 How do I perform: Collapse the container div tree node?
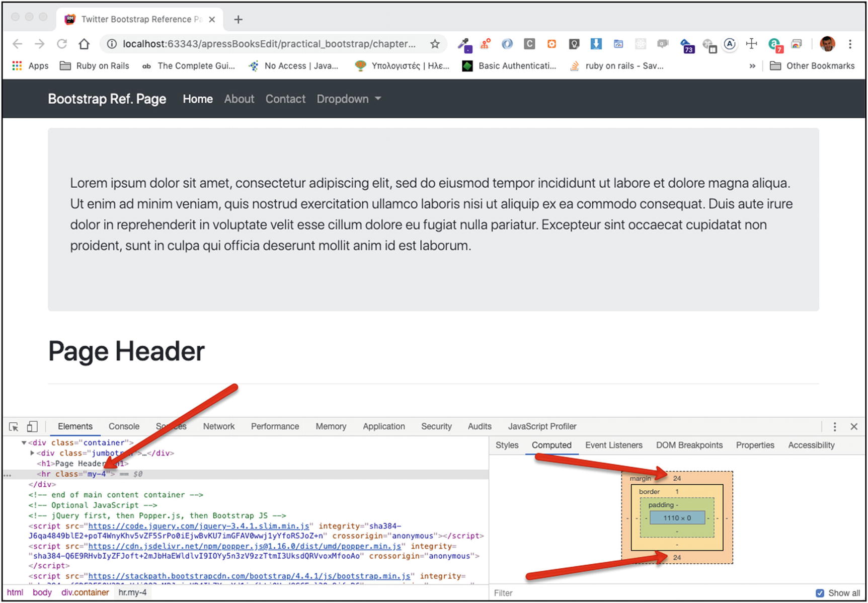pos(24,443)
